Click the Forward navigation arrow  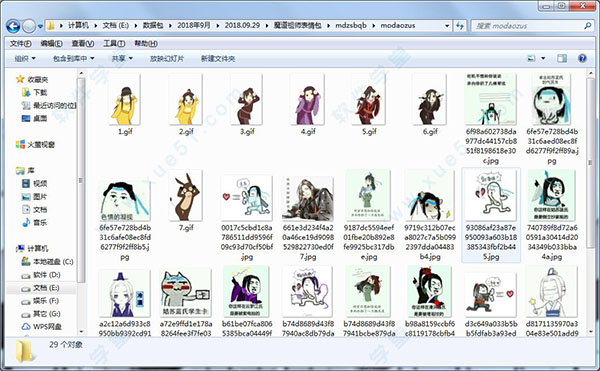[29, 26]
